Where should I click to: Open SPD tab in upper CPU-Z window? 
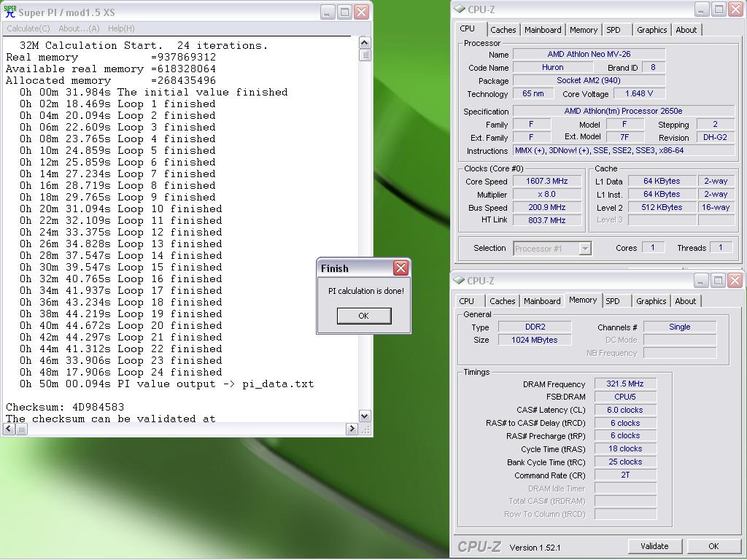614,30
